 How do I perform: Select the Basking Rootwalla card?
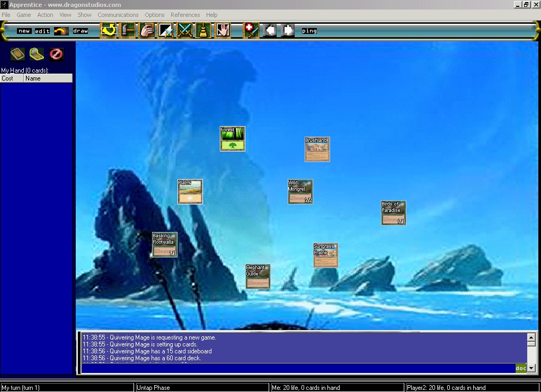pos(165,245)
